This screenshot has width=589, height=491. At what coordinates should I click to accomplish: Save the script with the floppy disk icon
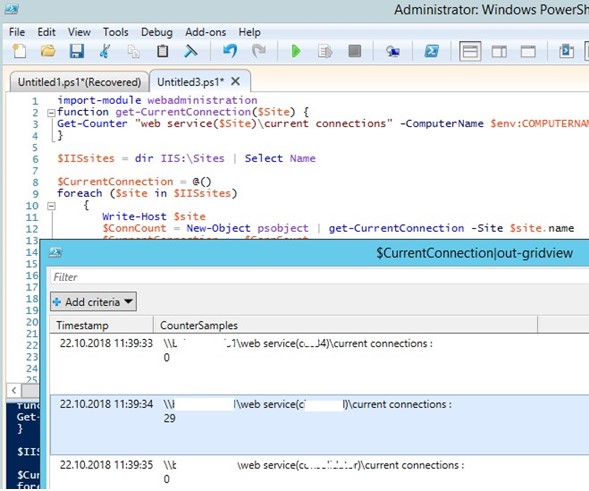(77, 51)
